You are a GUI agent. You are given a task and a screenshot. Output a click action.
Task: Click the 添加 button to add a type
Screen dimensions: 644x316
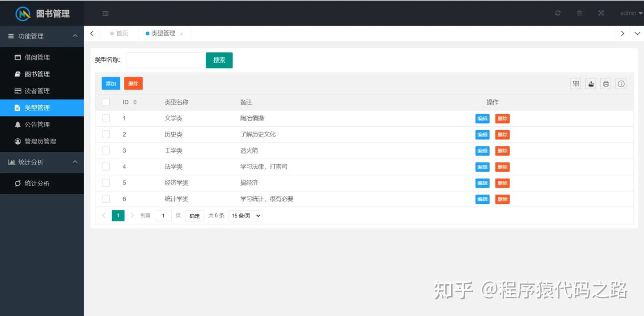tap(110, 83)
